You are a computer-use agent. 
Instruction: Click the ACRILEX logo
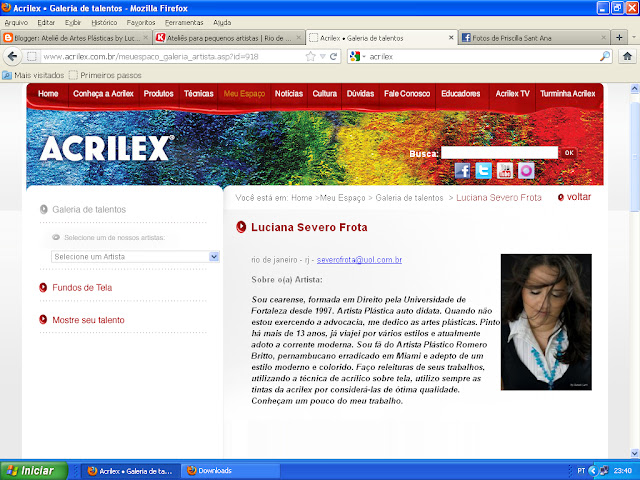(x=107, y=148)
